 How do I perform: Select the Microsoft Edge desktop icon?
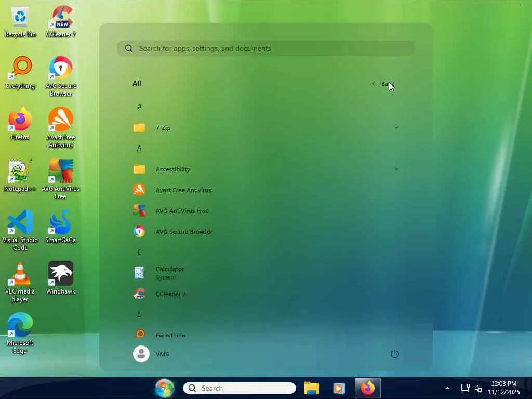[x=20, y=334]
